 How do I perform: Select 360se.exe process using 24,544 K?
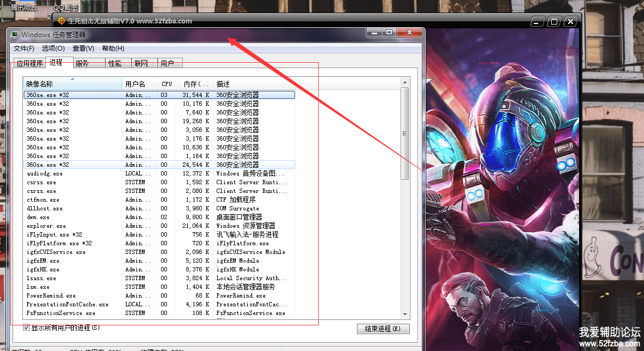pos(159,165)
